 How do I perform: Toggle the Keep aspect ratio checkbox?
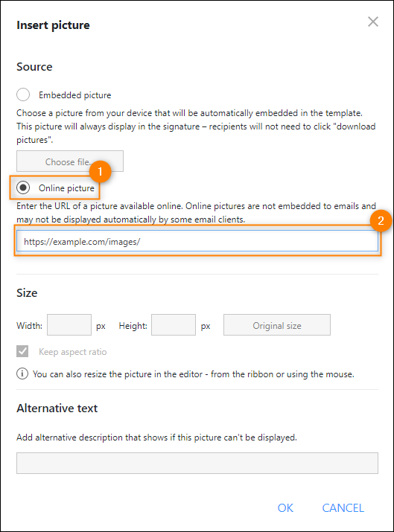point(22,351)
